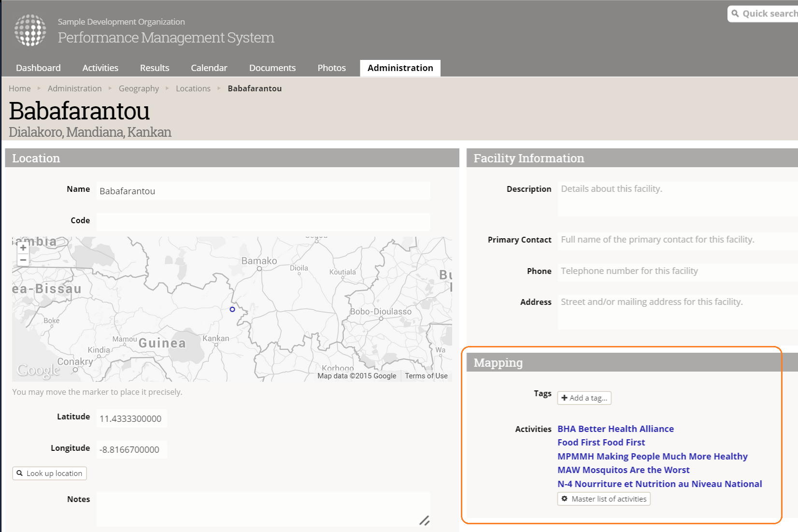Open N-4 Nourriture et Nutrition activity
798x532 pixels.
(659, 484)
